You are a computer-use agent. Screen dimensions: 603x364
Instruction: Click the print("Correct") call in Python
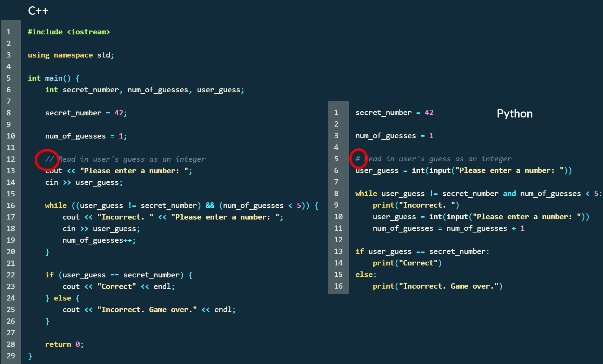pos(407,263)
